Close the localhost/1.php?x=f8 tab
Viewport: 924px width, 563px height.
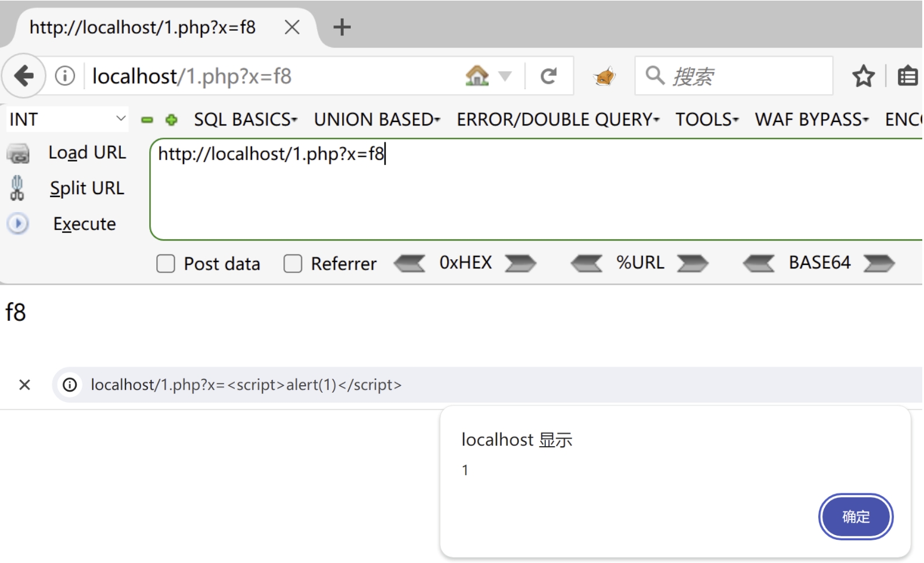tap(292, 27)
